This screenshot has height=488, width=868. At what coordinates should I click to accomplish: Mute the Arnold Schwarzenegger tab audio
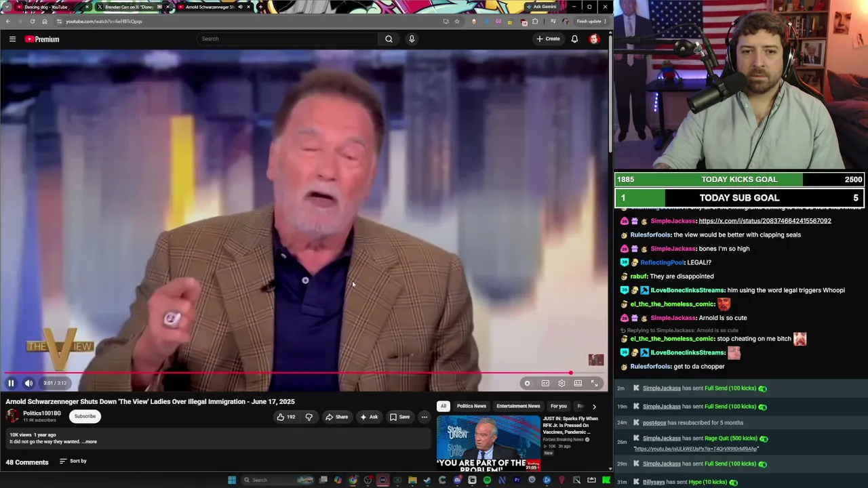point(240,7)
